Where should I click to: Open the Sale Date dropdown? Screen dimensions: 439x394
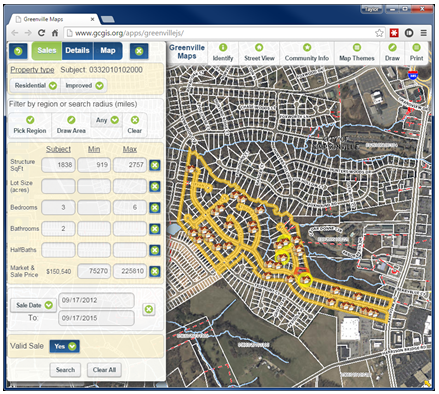pos(33,305)
